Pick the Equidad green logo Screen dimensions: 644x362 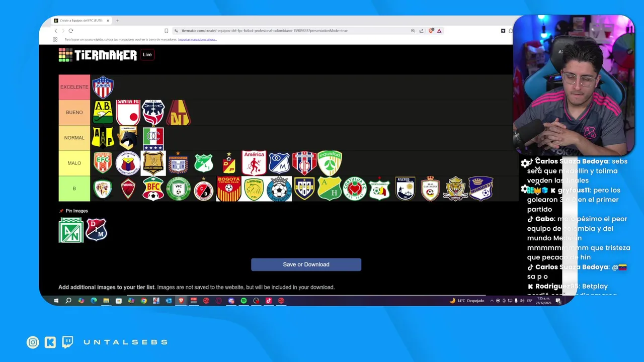(330, 163)
